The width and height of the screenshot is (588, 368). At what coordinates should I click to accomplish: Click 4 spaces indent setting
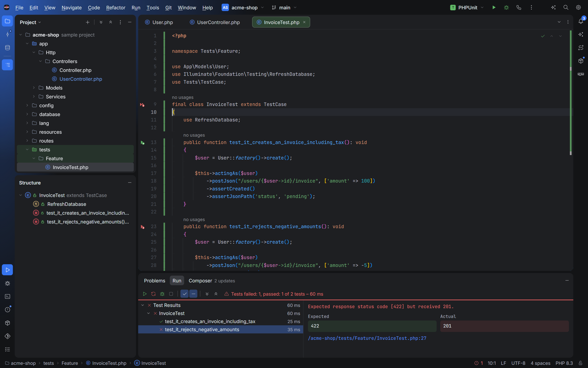(x=540, y=363)
